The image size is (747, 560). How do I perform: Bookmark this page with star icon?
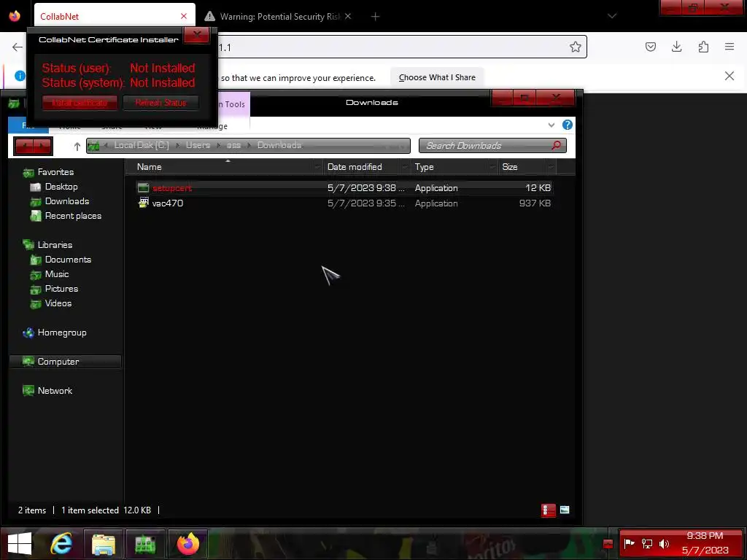point(575,47)
